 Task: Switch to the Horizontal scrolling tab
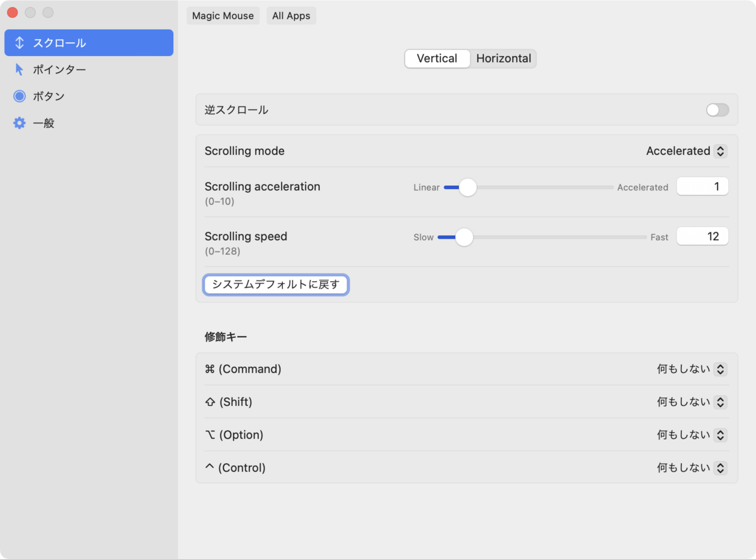pyautogui.click(x=503, y=58)
